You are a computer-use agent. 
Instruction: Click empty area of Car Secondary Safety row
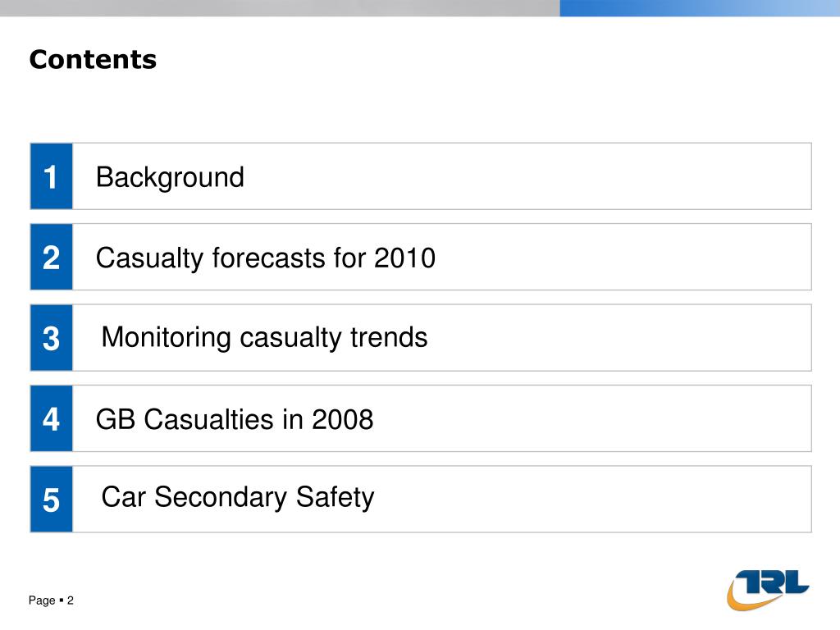pyautogui.click(x=589, y=500)
